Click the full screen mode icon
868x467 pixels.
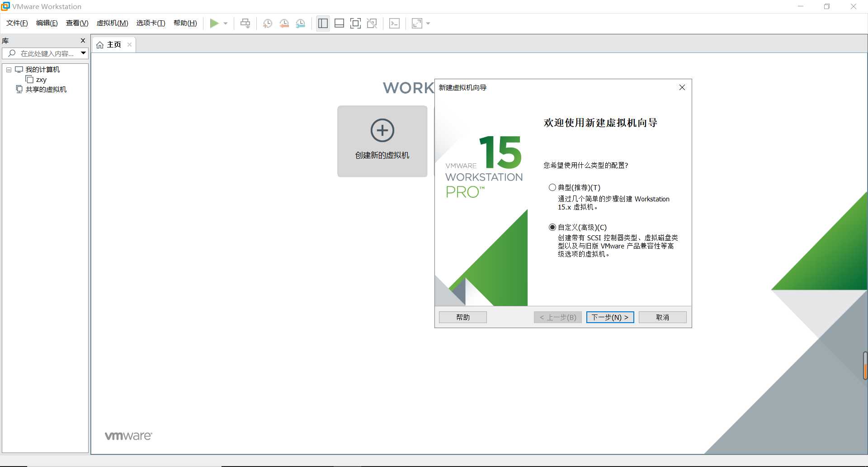click(356, 24)
